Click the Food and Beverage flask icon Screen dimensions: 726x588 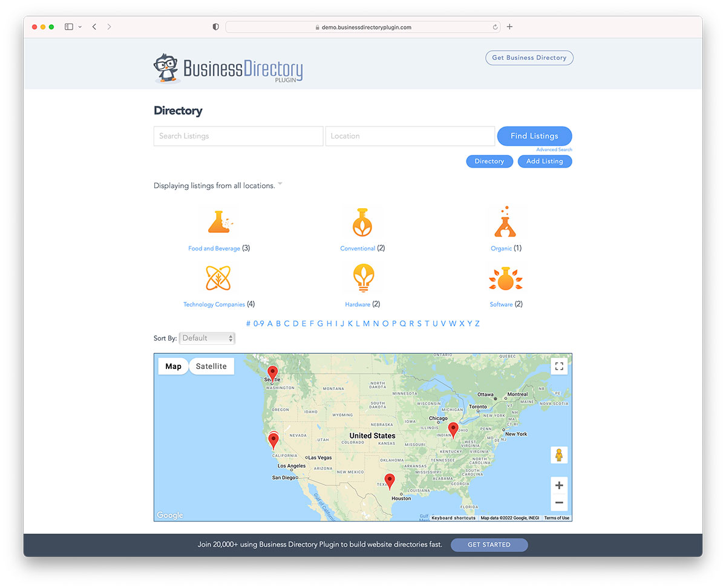coord(219,222)
